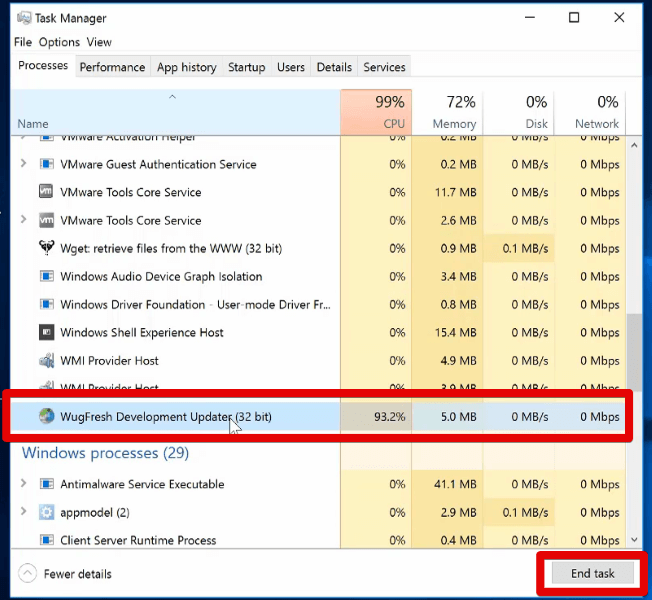Expand Antimalware Service Executable row
This screenshot has height=600, width=652.
24,483
